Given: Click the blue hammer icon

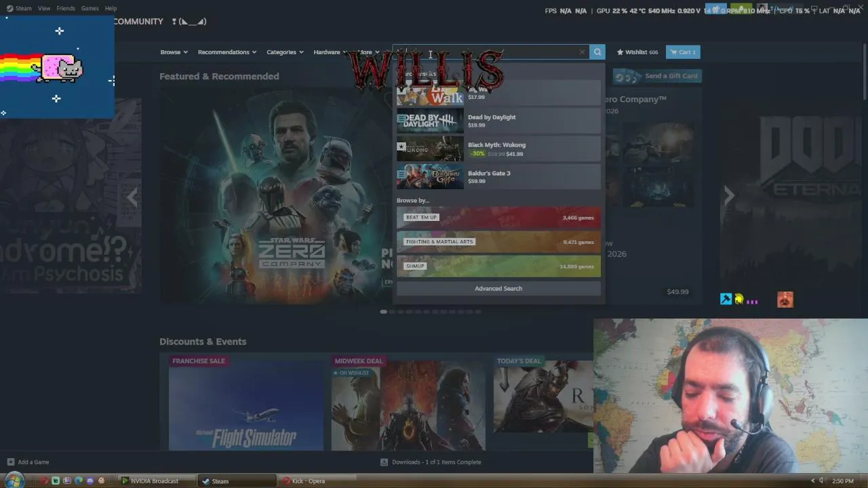Looking at the screenshot, I should click(726, 299).
